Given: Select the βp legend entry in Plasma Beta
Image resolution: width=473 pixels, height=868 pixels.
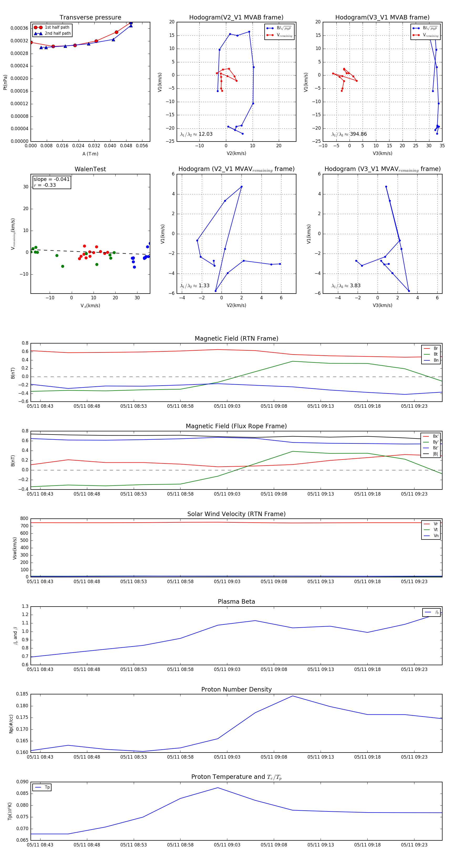Looking at the screenshot, I should tap(431, 612).
